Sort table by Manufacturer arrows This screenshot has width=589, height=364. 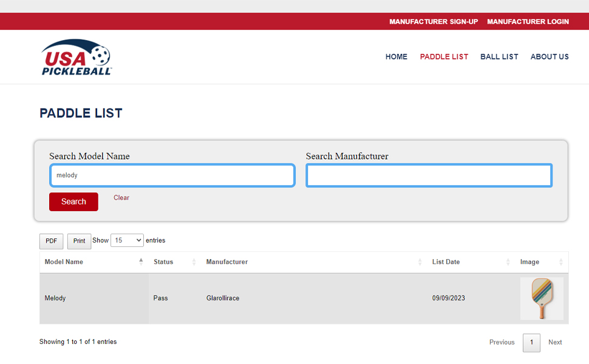(x=420, y=261)
